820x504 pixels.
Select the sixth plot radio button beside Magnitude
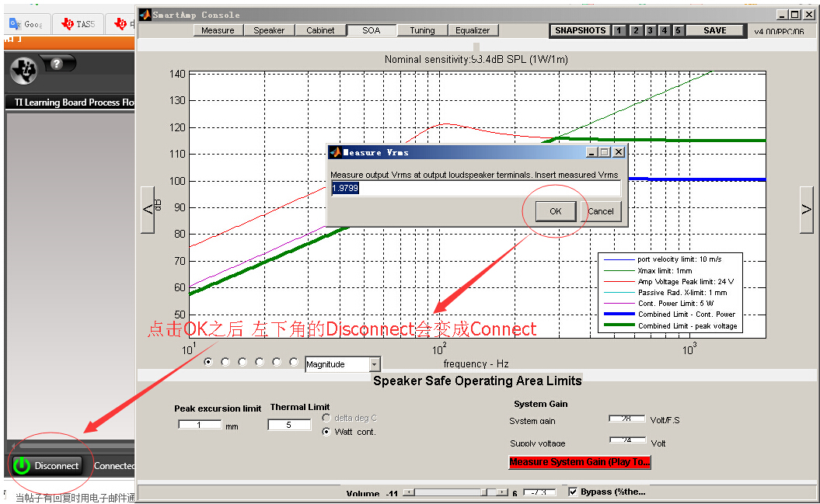pyautogui.click(x=294, y=361)
